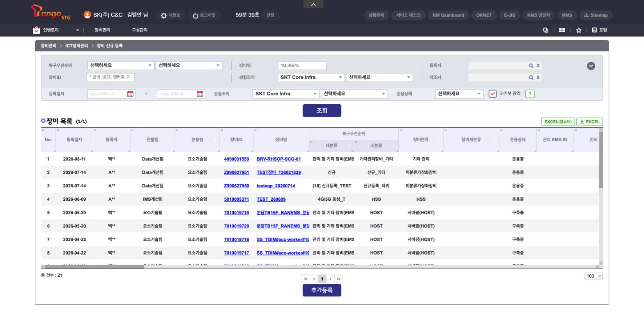Click the star favorites icon
The image size is (644, 317).
point(578,30)
